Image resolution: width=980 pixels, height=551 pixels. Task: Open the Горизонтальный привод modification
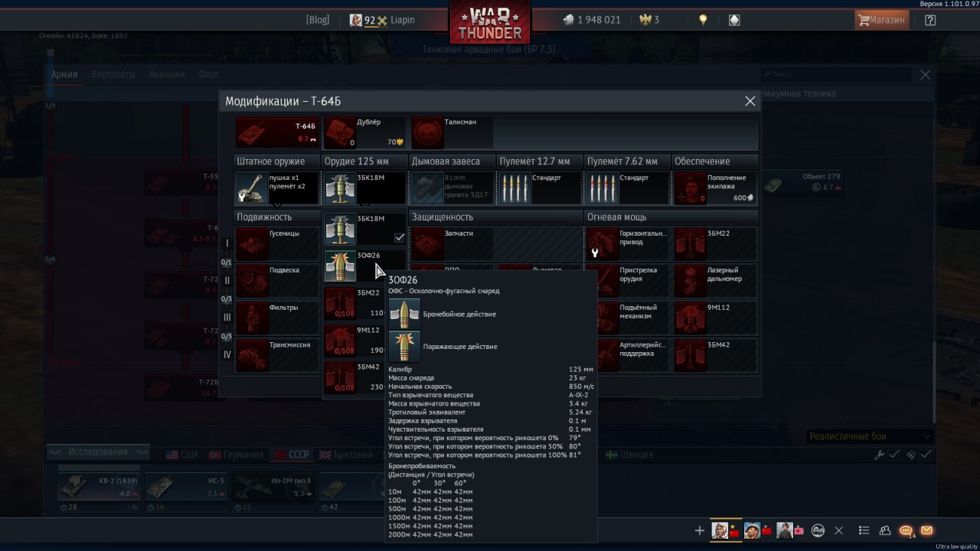click(628, 243)
